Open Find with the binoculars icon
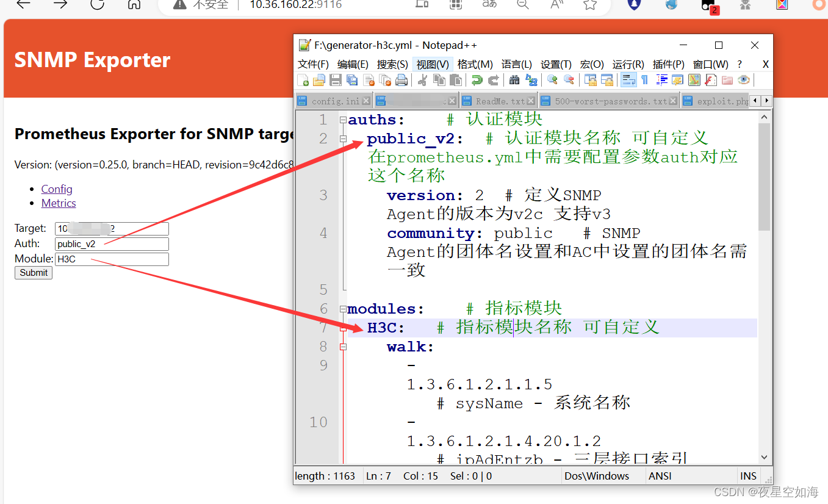 coord(514,80)
